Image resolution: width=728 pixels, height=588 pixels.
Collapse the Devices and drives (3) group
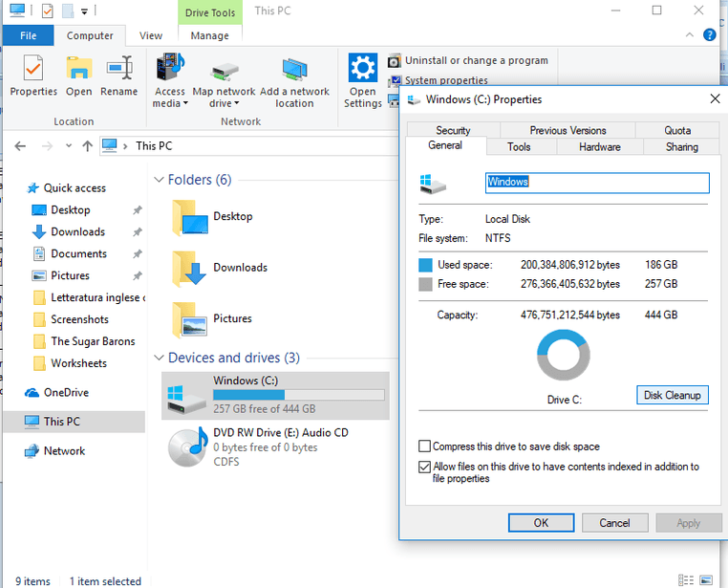pos(159,358)
